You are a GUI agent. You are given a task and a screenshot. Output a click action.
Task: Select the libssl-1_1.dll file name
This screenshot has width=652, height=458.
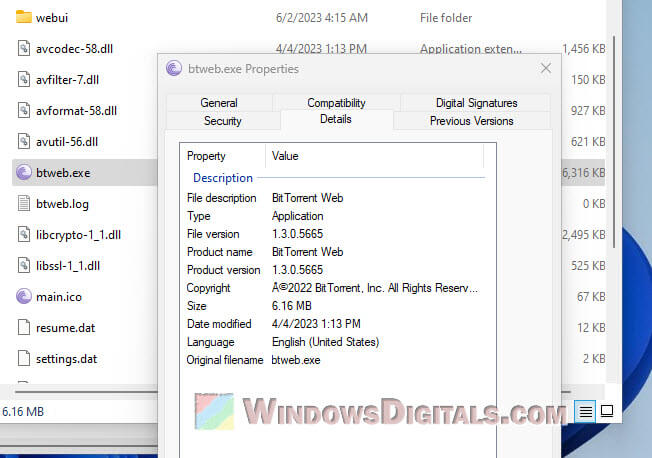(68, 266)
